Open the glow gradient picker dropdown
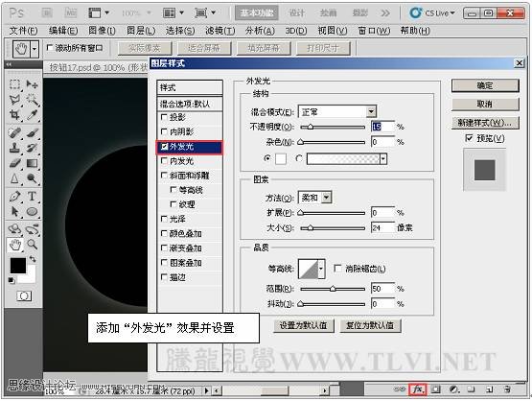The height and width of the screenshot is (401, 532). [x=383, y=158]
